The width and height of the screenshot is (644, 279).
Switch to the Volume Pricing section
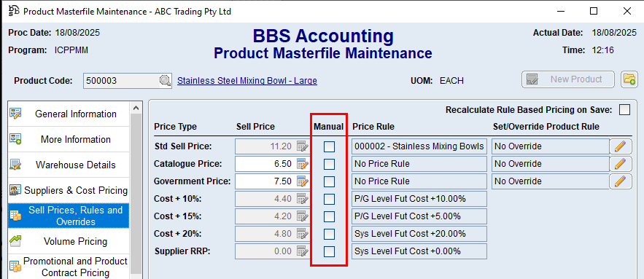pos(69,241)
